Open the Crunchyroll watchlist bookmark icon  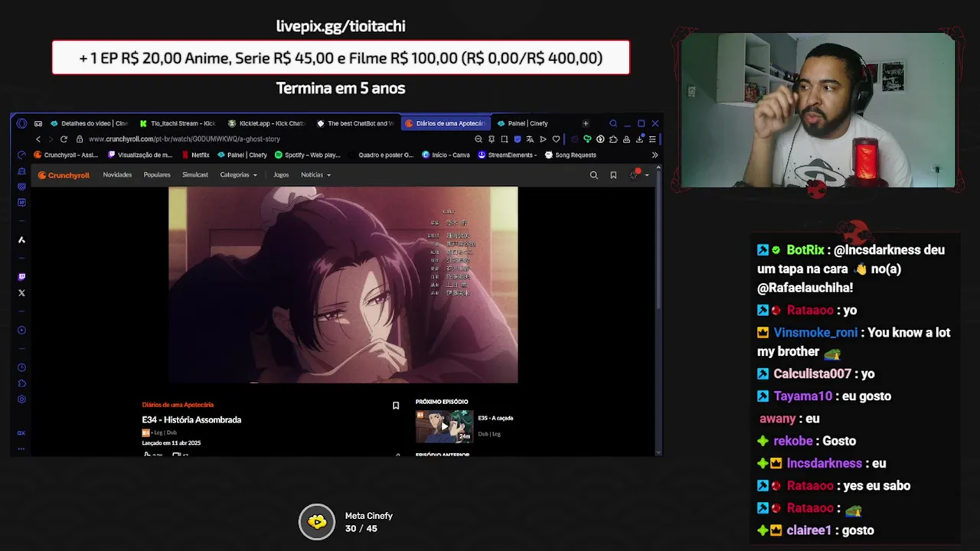(613, 175)
